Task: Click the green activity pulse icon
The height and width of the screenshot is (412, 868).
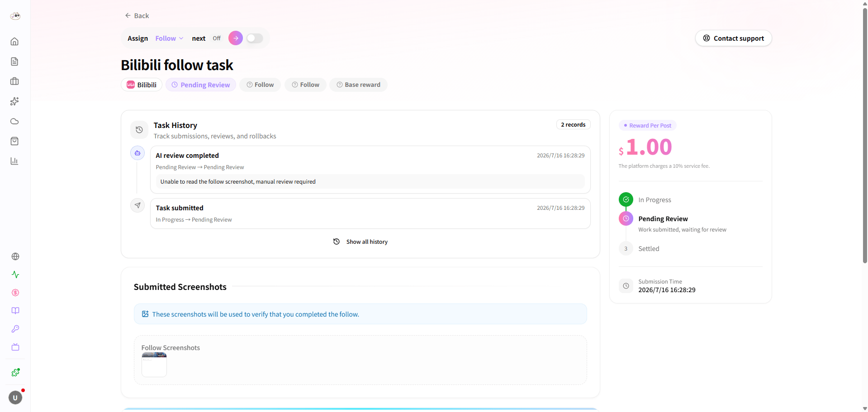Action: pyautogui.click(x=15, y=275)
